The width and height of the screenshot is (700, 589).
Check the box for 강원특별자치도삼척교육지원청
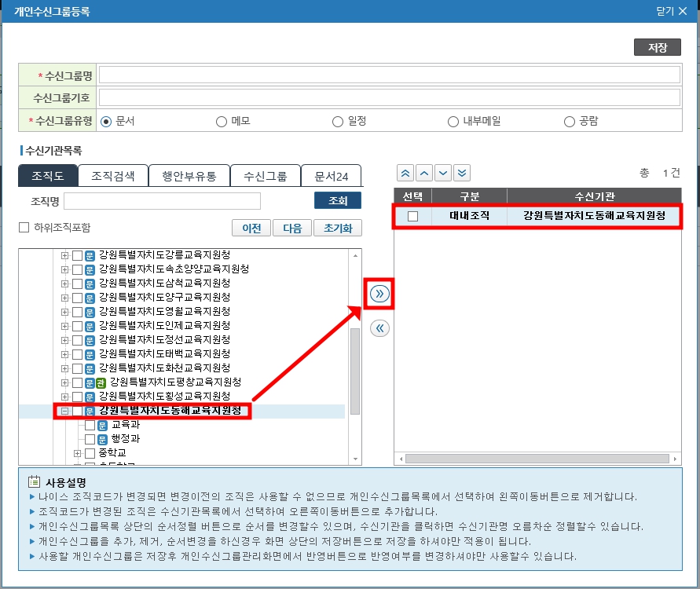pyautogui.click(x=77, y=284)
